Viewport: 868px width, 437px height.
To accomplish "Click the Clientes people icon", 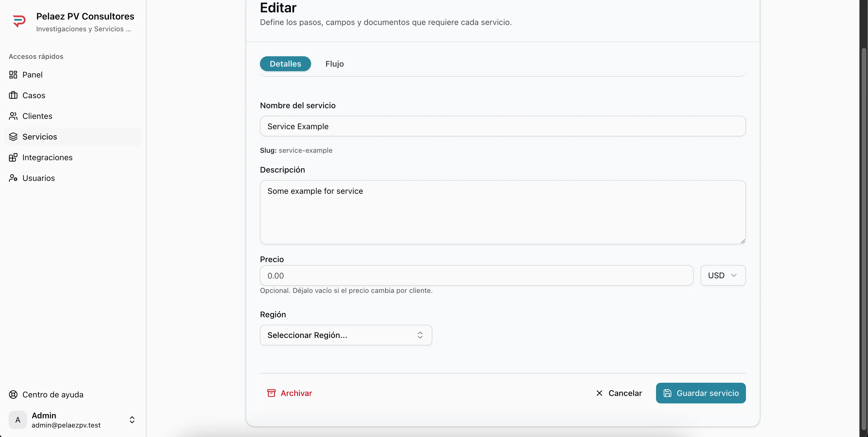I will pos(13,116).
